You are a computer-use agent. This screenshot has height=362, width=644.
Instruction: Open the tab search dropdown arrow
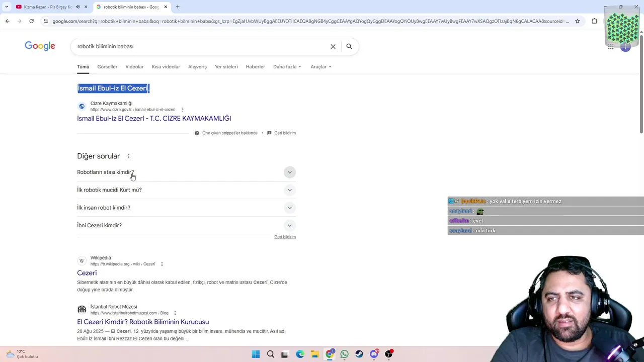tap(7, 7)
